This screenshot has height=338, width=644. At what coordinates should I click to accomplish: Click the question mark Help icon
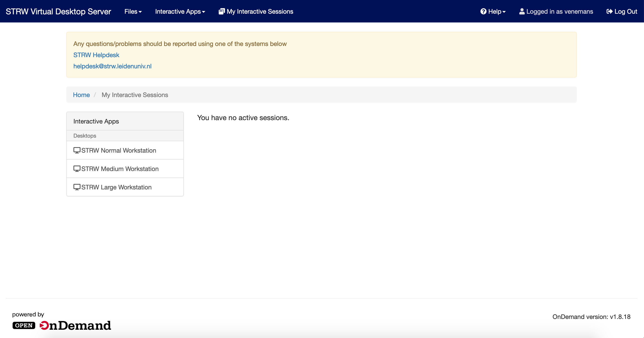[483, 11]
